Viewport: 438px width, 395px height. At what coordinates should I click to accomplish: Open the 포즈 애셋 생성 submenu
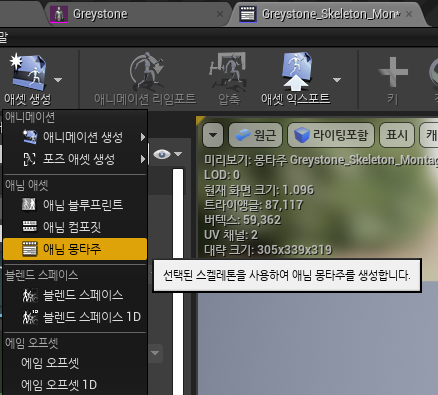tap(75, 159)
